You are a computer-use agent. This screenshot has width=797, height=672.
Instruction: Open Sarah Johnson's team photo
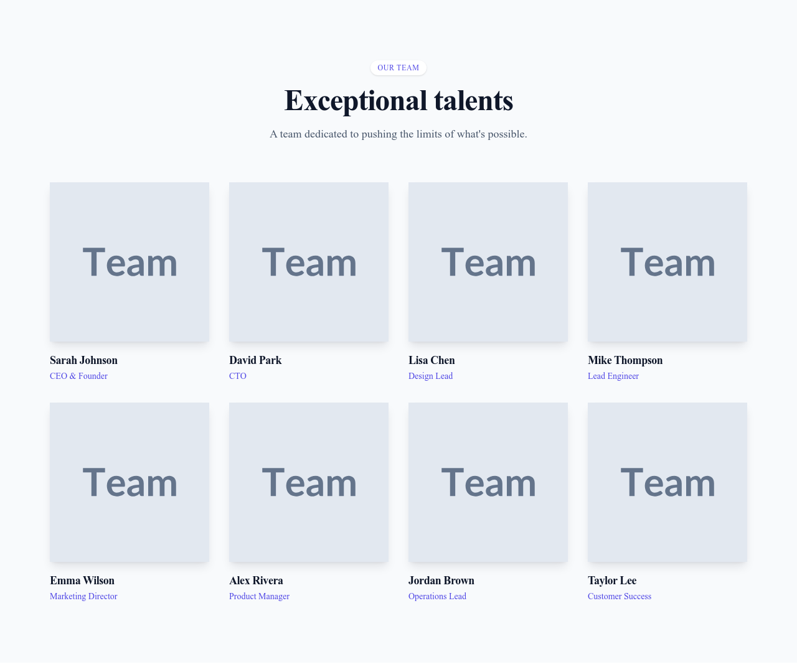coord(130,262)
